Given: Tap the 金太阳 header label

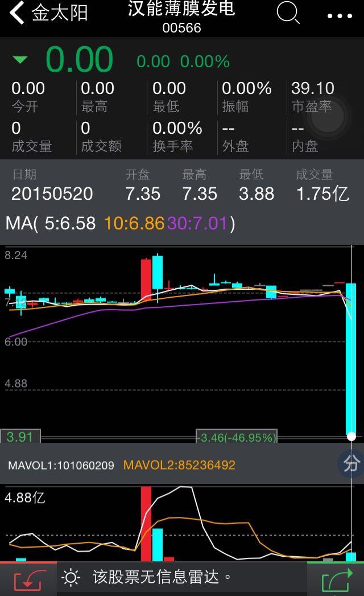Looking at the screenshot, I should [60, 13].
